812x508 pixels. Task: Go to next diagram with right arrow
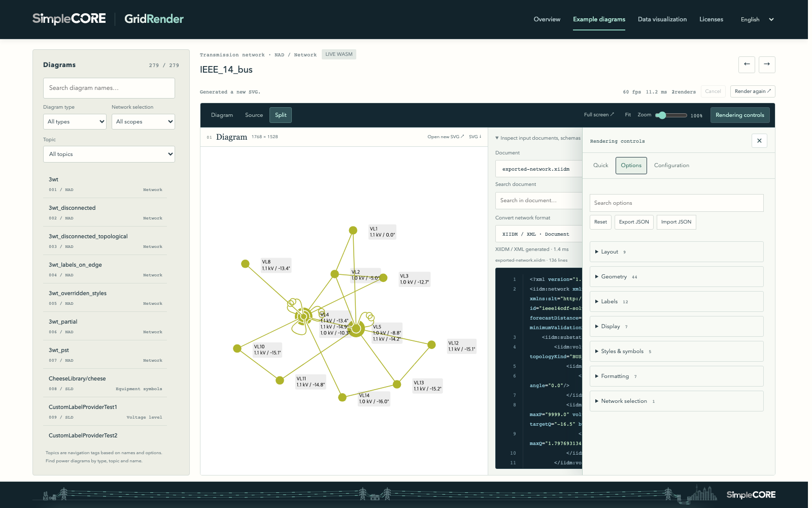coord(767,65)
